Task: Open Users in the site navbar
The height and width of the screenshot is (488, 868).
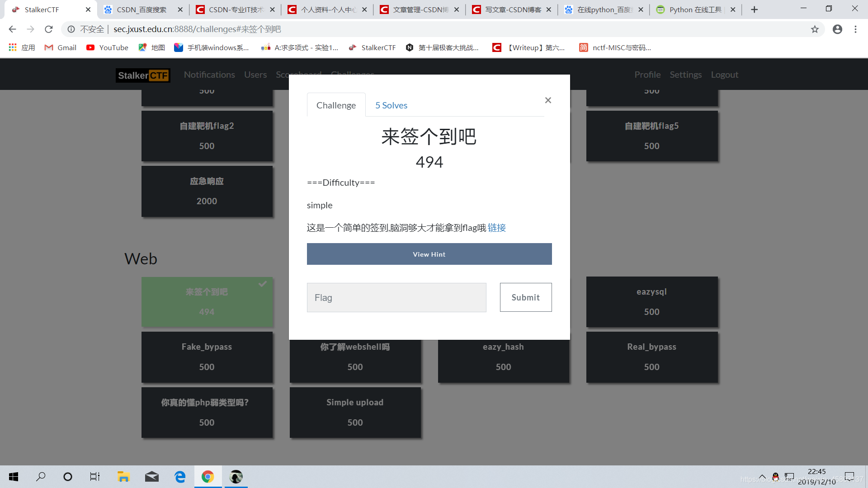Action: [255, 75]
